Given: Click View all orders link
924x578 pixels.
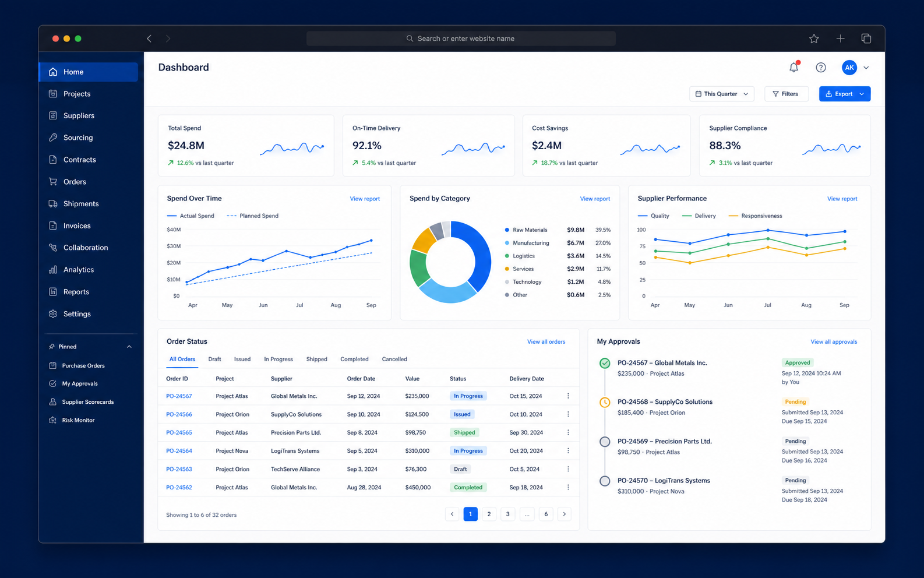Looking at the screenshot, I should (546, 342).
